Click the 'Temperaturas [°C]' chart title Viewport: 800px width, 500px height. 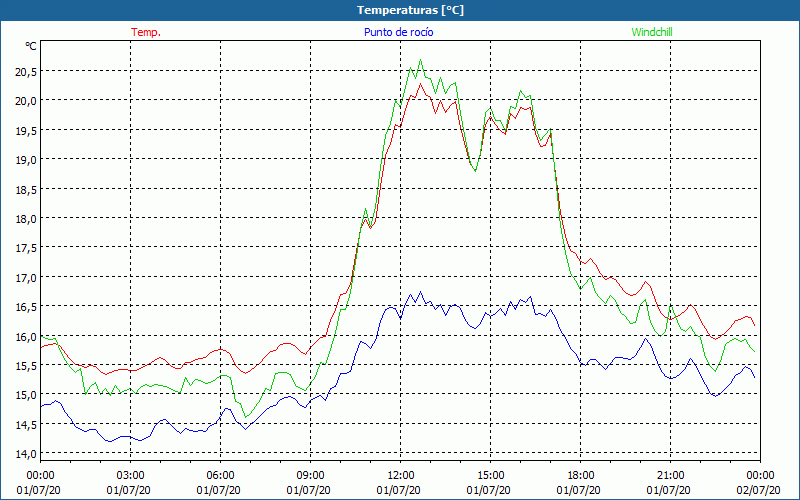(410, 10)
